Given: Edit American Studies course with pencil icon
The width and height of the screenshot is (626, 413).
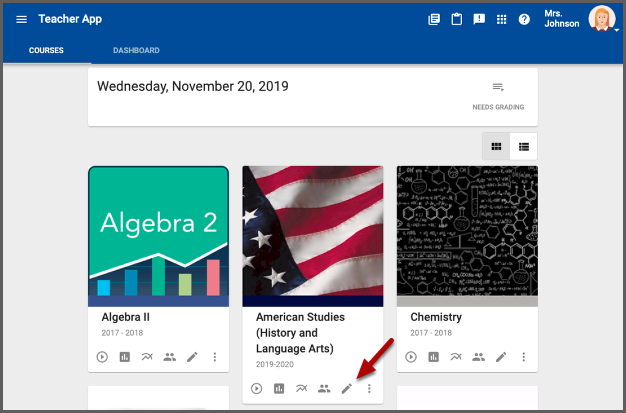Looking at the screenshot, I should tap(346, 388).
